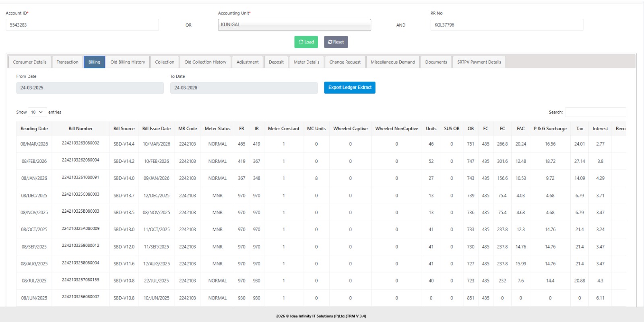Sort table by Bill Number header
The width and height of the screenshot is (644, 322).
coord(80,129)
